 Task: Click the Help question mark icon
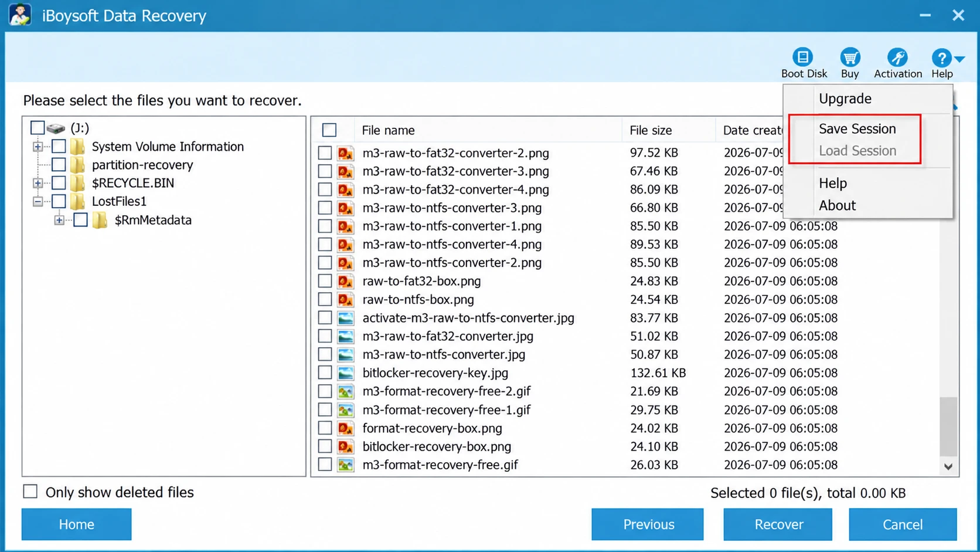[941, 58]
